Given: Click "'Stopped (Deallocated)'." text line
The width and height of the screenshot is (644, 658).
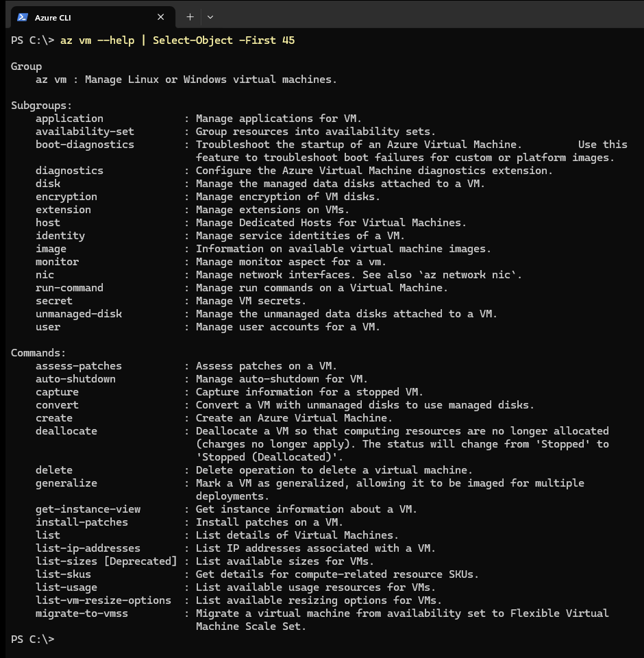Looking at the screenshot, I should point(269,457).
